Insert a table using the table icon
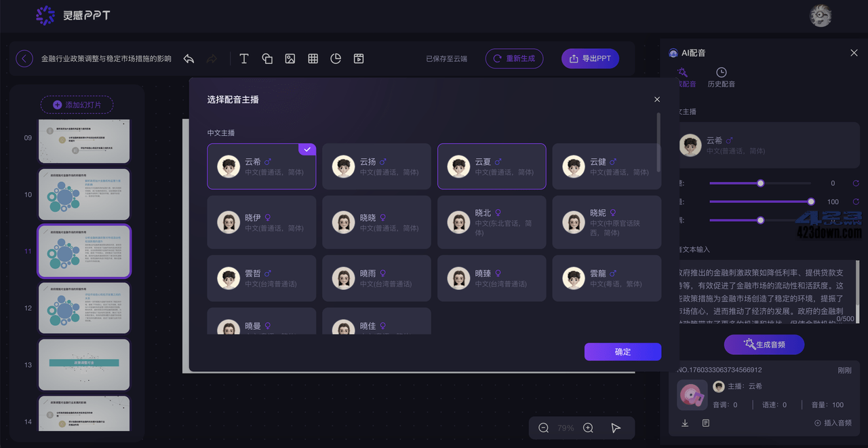 point(313,58)
